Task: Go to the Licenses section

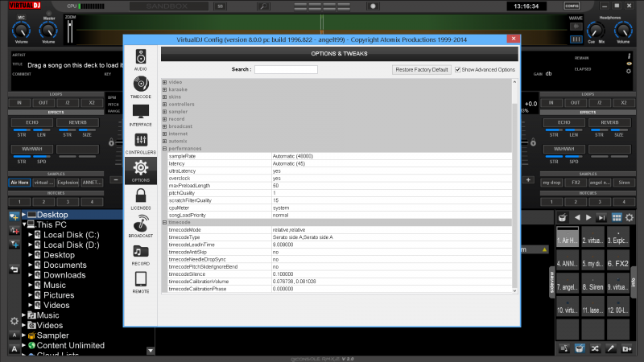Action: (140, 199)
